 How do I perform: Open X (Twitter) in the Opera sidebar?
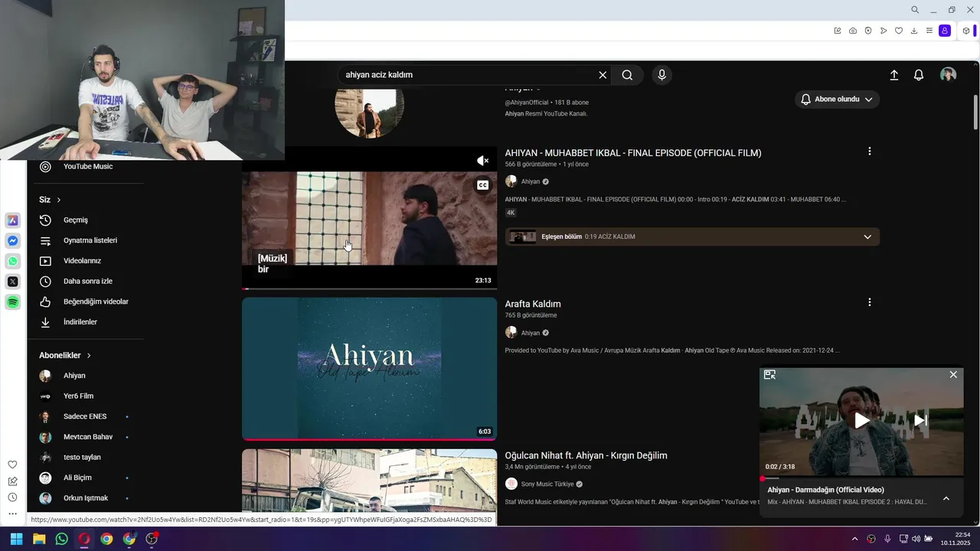point(13,282)
